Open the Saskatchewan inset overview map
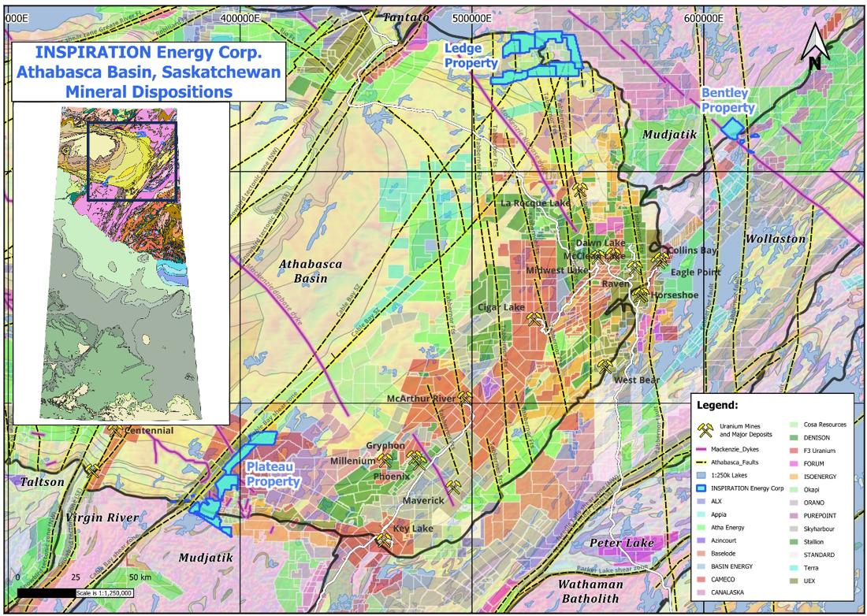The height and width of the screenshot is (616, 867). pos(121,263)
